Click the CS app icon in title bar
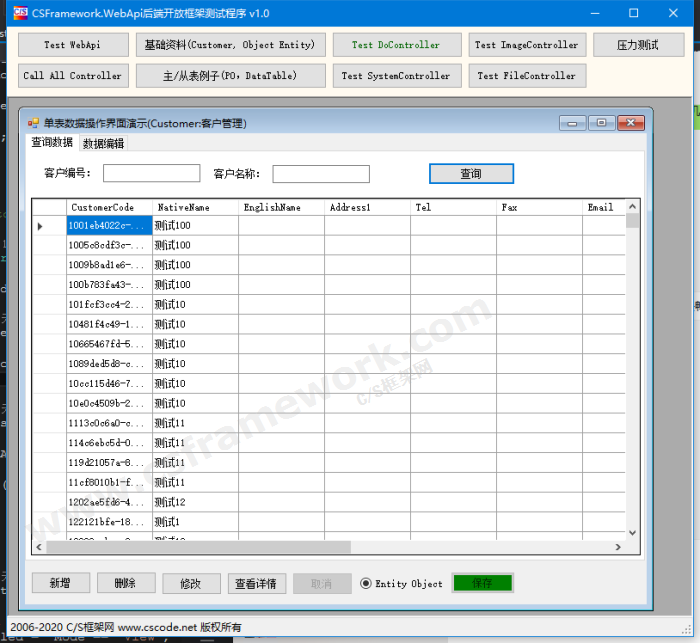Screen dimensions: 700x643 pyautogui.click(x=20, y=13)
